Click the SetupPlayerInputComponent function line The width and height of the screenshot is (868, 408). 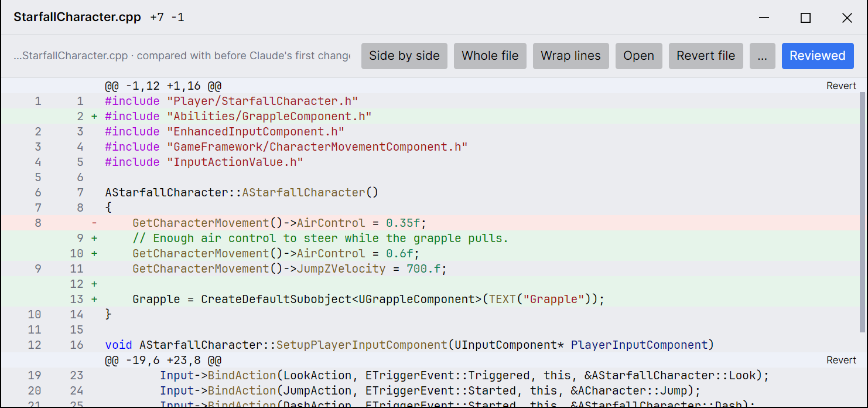point(430,345)
